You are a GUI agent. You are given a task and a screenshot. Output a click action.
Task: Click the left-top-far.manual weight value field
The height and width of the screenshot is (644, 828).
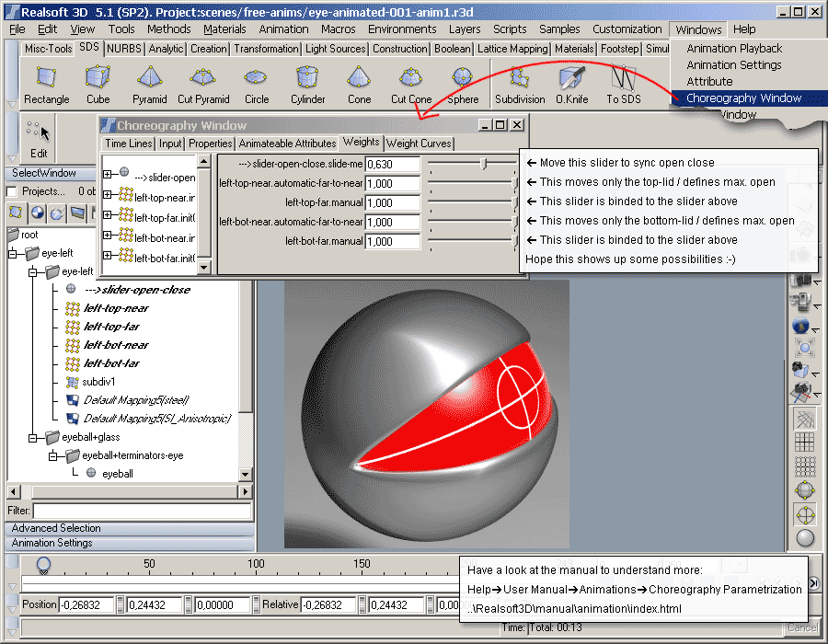[392, 202]
